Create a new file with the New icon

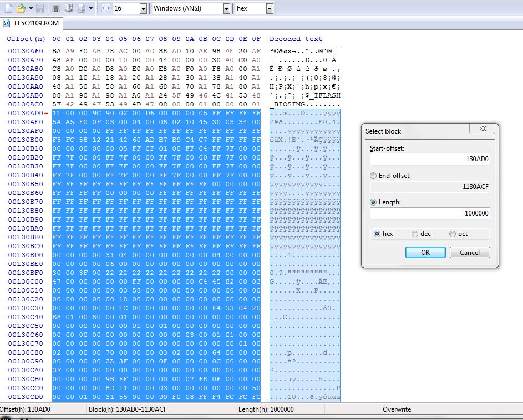(8, 8)
